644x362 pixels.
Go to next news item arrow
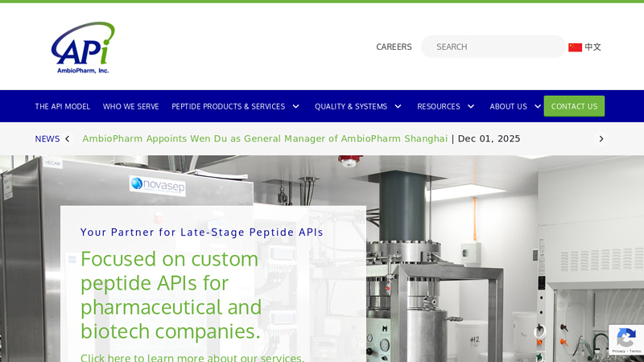pos(601,138)
